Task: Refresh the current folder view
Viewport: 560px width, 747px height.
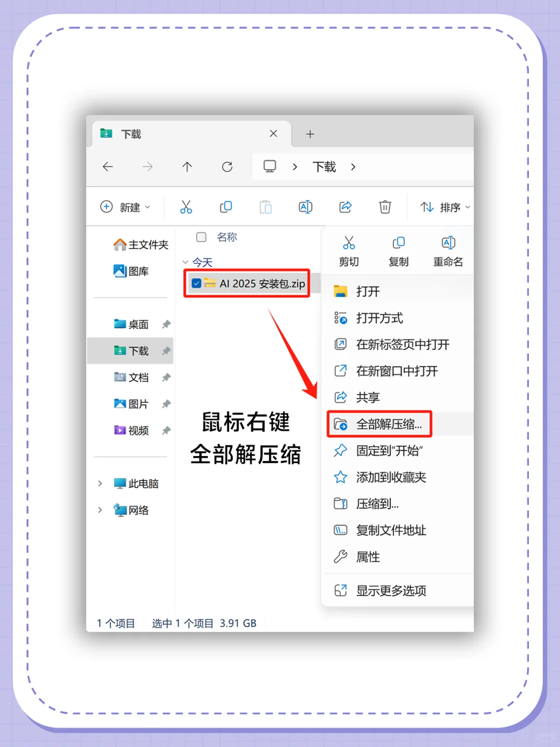Action: pos(227,167)
